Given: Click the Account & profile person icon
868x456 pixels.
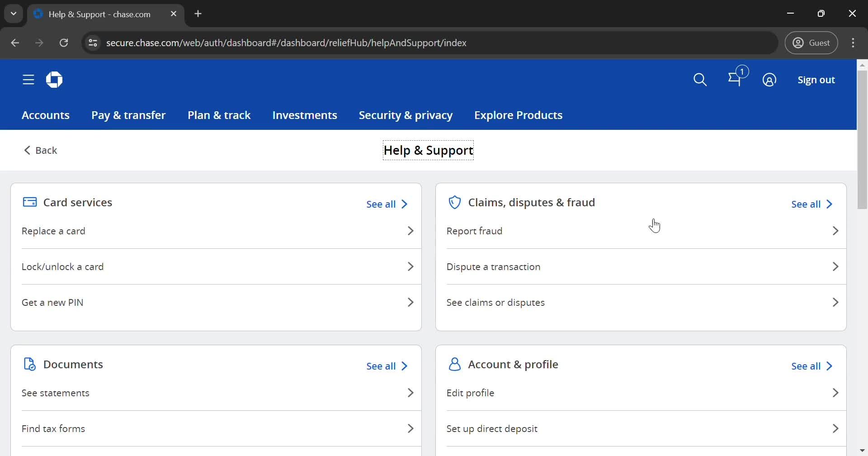Looking at the screenshot, I should click(x=454, y=364).
